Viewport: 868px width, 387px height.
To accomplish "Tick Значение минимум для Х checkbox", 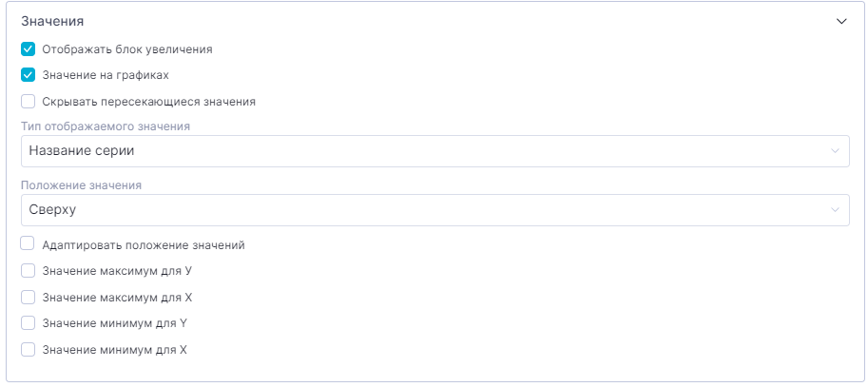I will pos(29,349).
